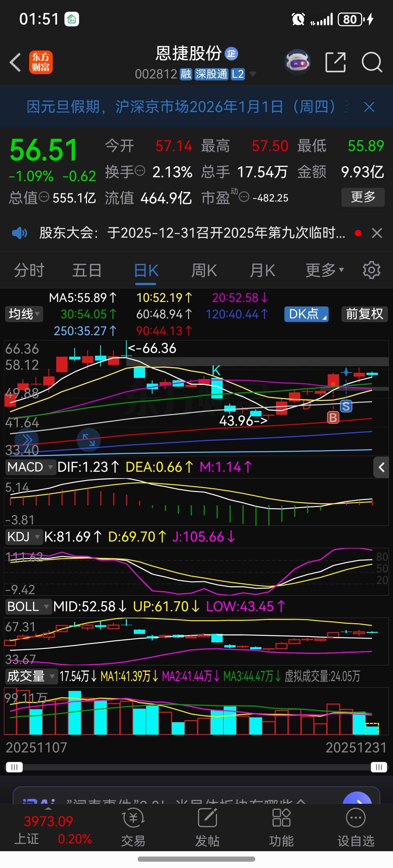Tap the 换手 info circle icon

[x=140, y=171]
